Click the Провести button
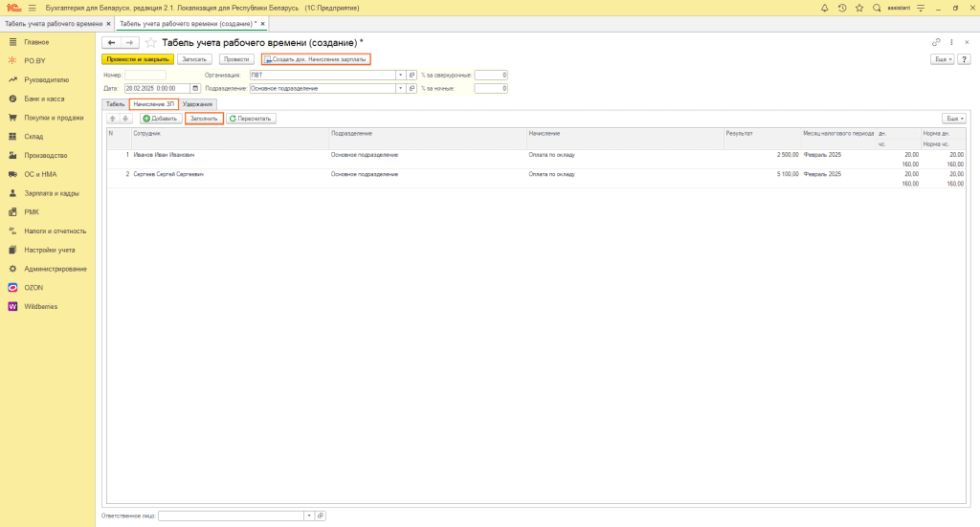The width and height of the screenshot is (980, 527). click(236, 59)
